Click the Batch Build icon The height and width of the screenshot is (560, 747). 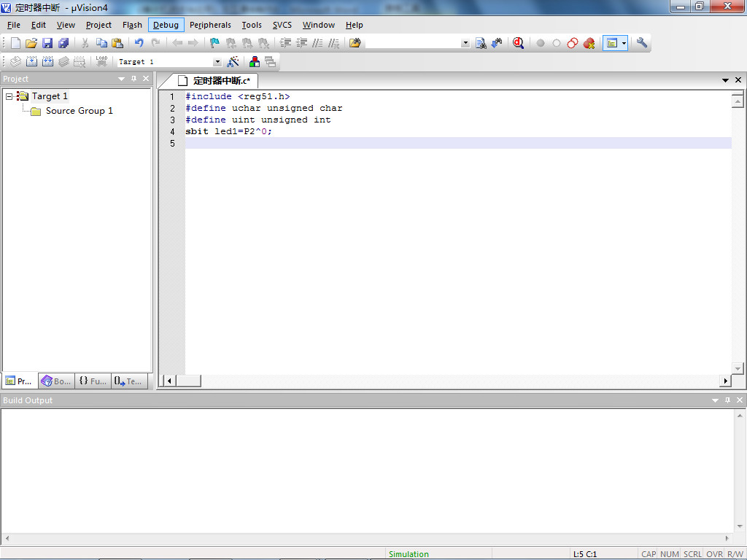point(63,61)
